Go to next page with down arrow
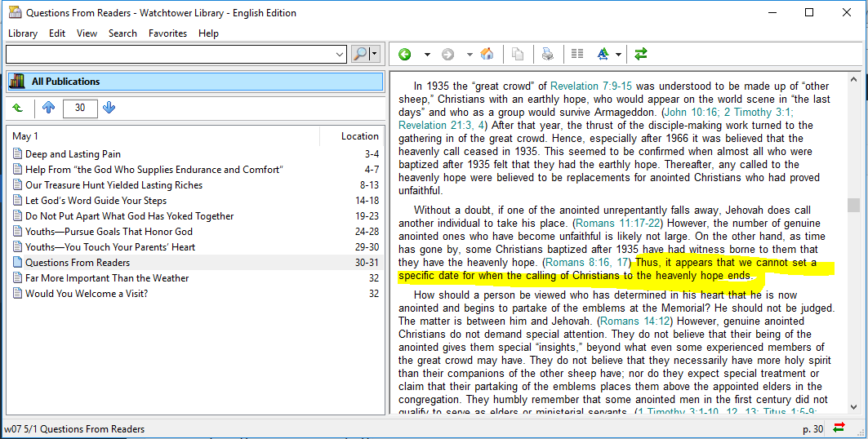The image size is (868, 439). (x=109, y=108)
